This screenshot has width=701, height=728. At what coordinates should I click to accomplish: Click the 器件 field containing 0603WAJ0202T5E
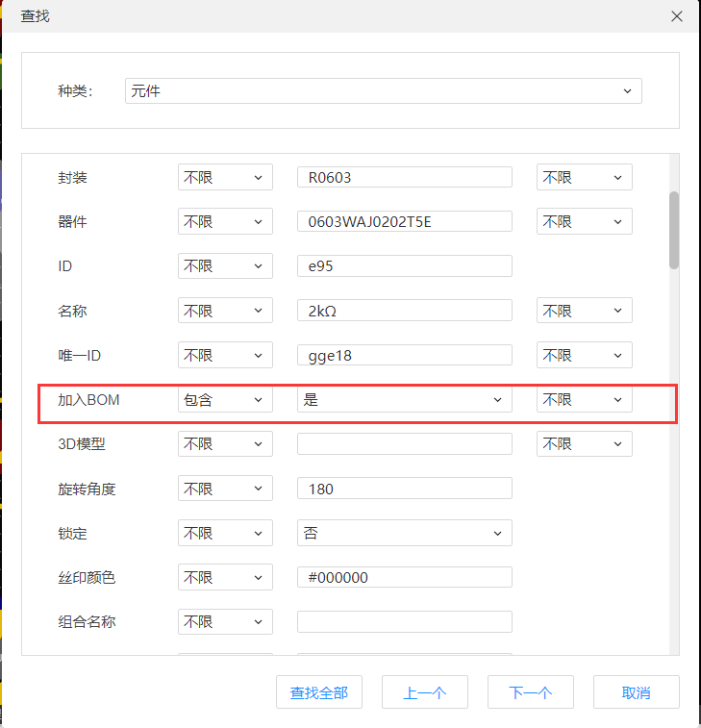[404, 221]
